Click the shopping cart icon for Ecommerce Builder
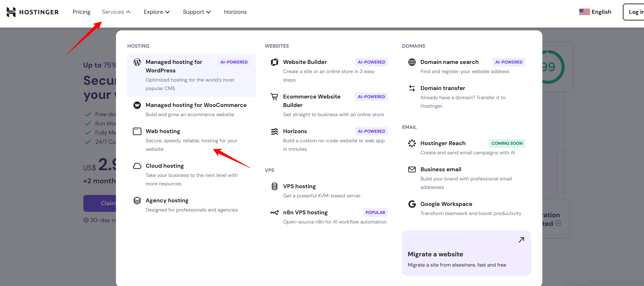The image size is (644, 286). click(x=274, y=97)
